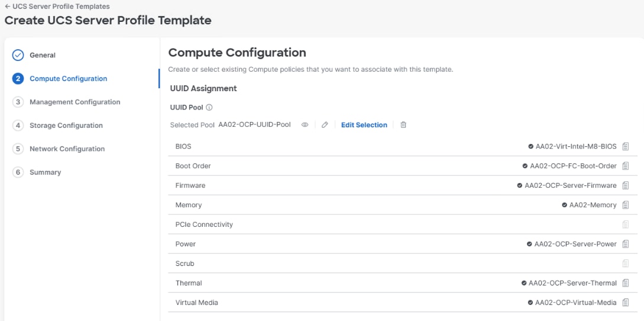Click the Virtual Media row label

197,303
